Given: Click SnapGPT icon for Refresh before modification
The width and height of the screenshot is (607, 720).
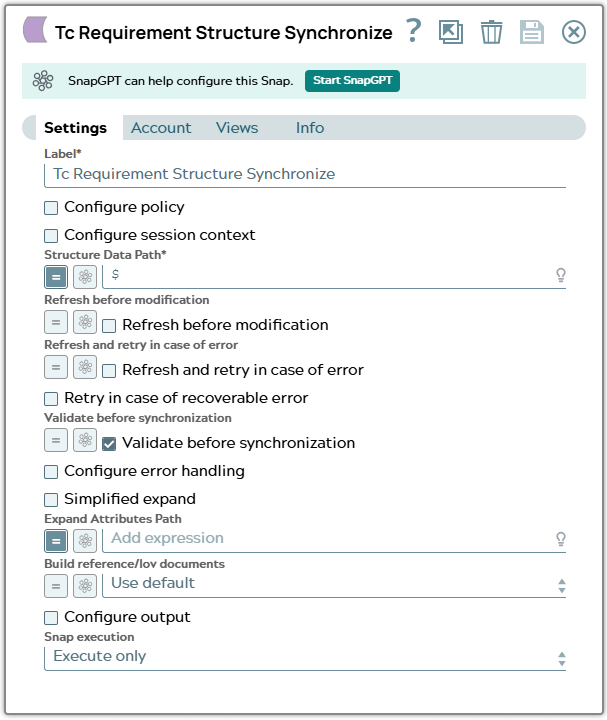Looking at the screenshot, I should 85,322.
